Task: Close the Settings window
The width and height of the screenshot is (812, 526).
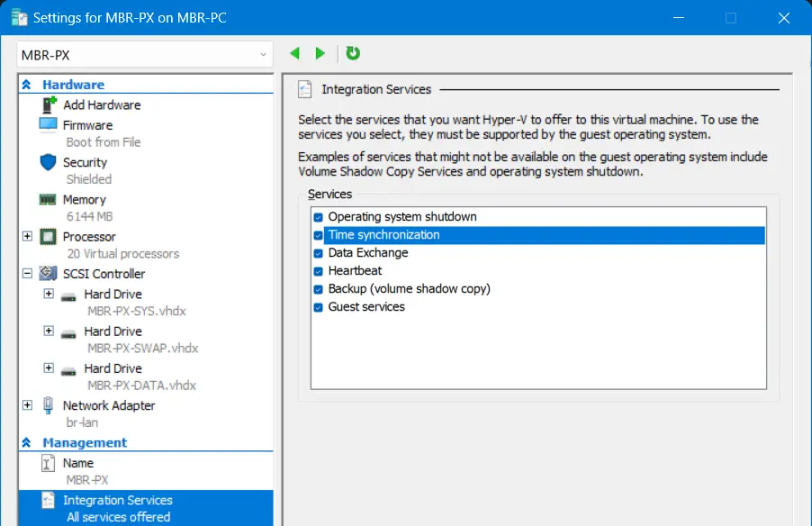Action: point(784,18)
